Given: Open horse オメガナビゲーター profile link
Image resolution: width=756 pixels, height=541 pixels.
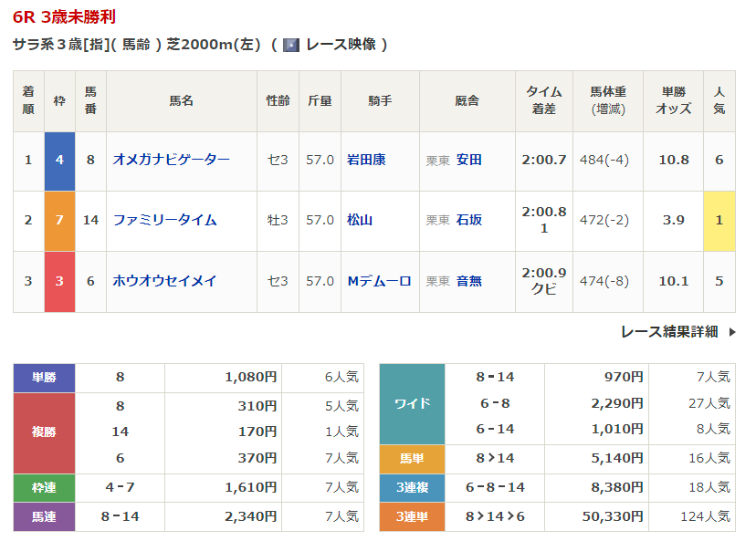Looking at the screenshot, I should tap(171, 160).
